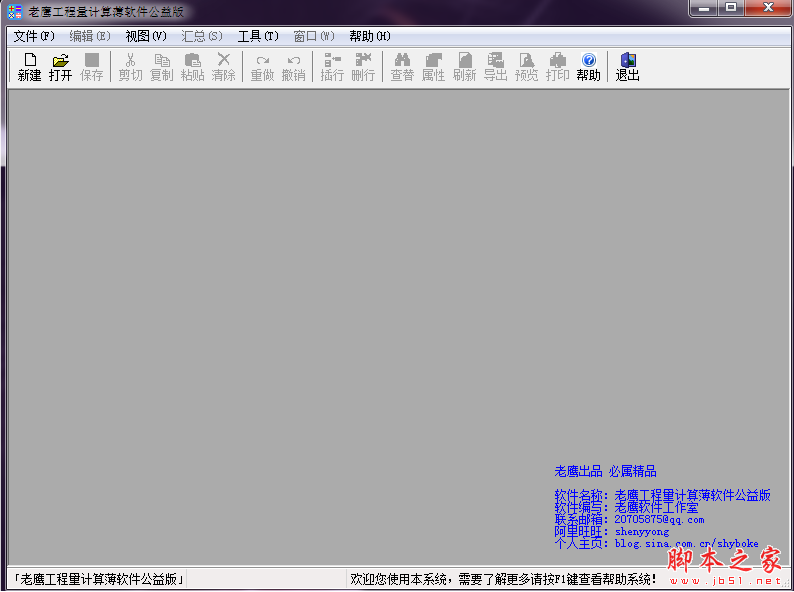Open the 文件(F) menu
The width and height of the screenshot is (794, 592).
coord(34,36)
